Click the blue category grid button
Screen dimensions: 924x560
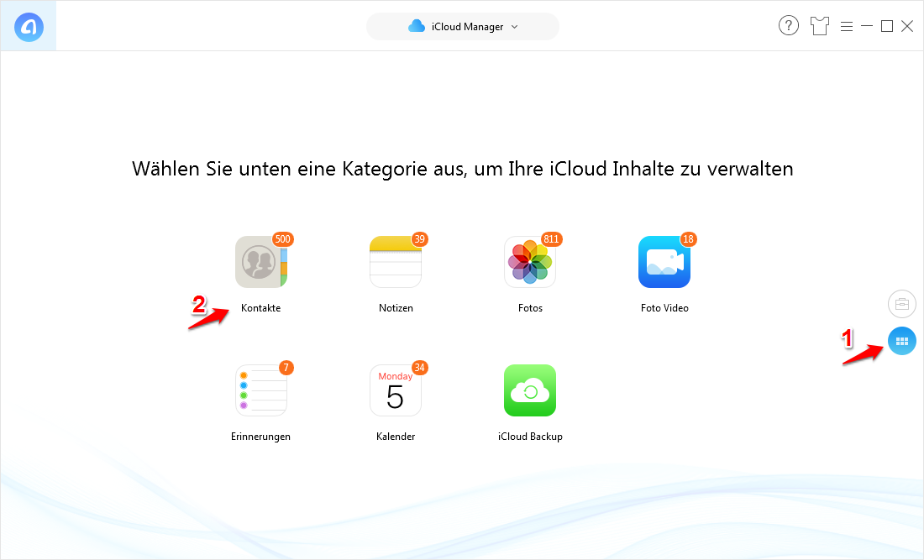(x=901, y=341)
